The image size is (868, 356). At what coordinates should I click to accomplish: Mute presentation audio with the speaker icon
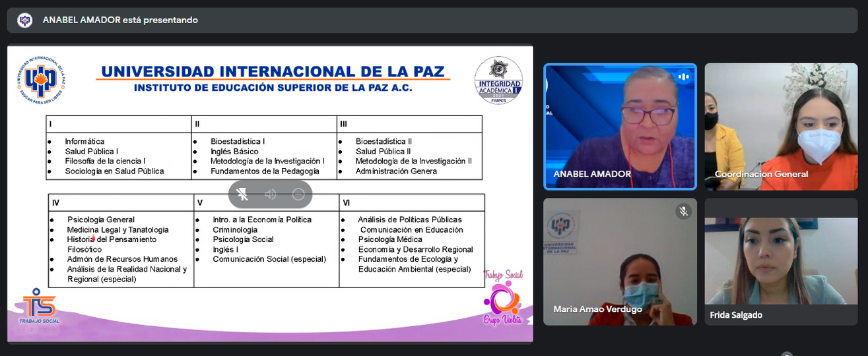coord(270,194)
